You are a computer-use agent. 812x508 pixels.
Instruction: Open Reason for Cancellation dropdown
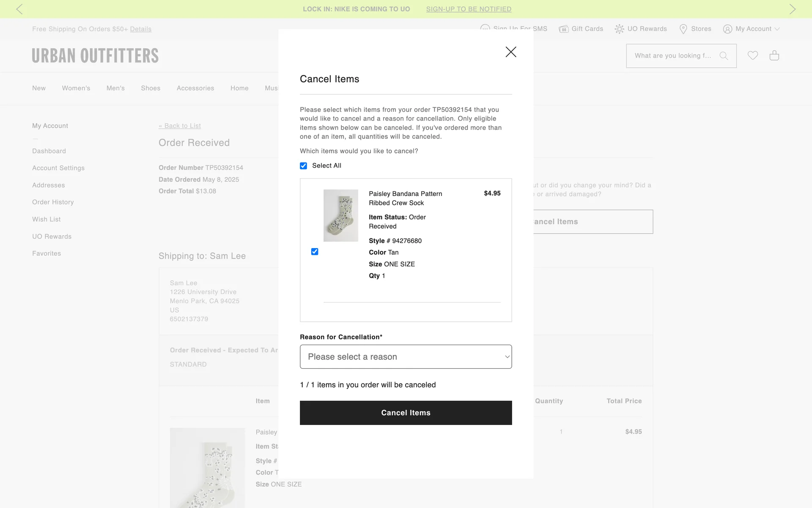[x=406, y=357]
